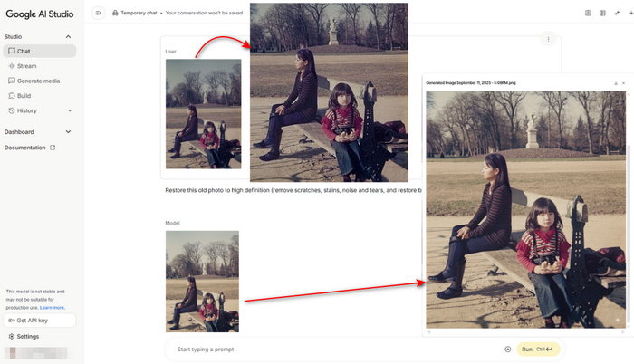
Task: Open Settings from the sidebar
Action: pyautogui.click(x=27, y=336)
